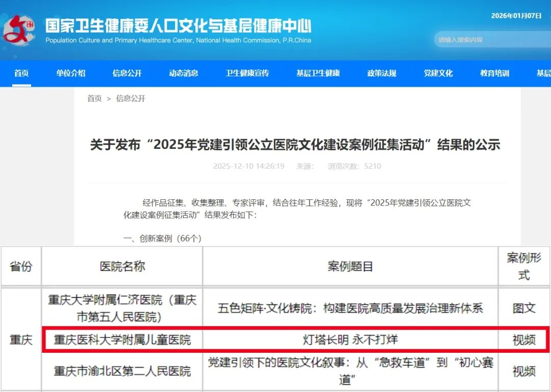Go to the 党建文化 navigation item
The width and height of the screenshot is (551, 392).
click(x=438, y=73)
